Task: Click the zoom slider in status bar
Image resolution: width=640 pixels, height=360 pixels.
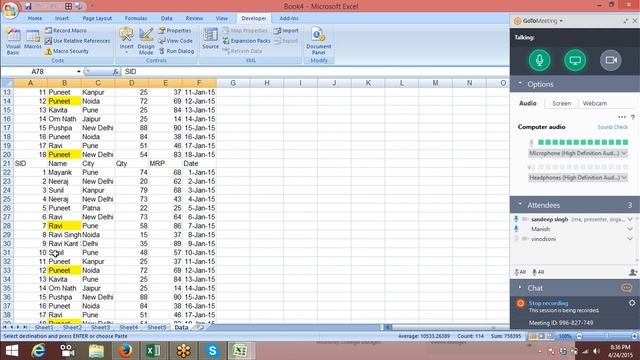Action: point(607,336)
